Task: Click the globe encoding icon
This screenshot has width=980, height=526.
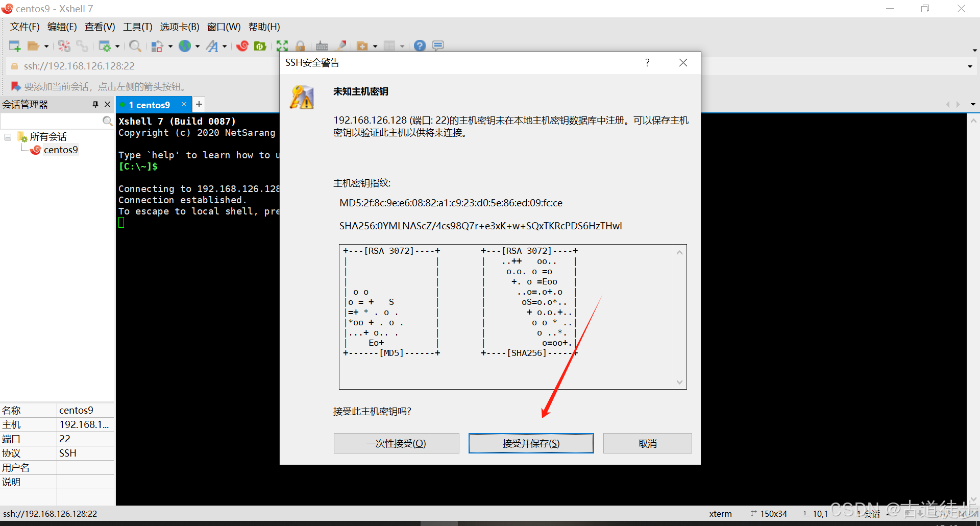Action: coord(185,46)
